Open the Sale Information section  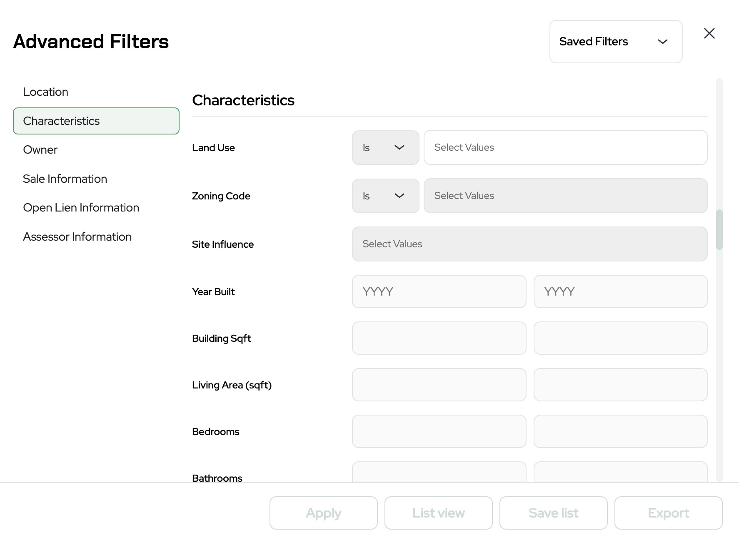pyautogui.click(x=65, y=179)
